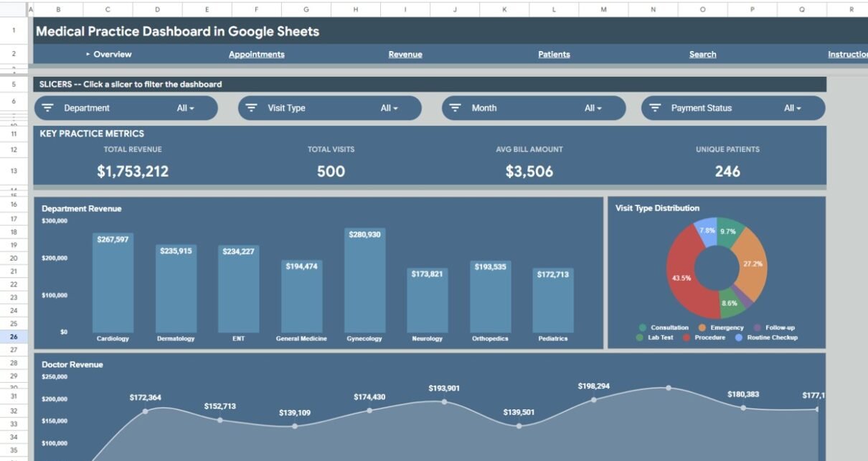The width and height of the screenshot is (868, 461).
Task: Expand the Month slicer All dropdown
Action: [593, 108]
